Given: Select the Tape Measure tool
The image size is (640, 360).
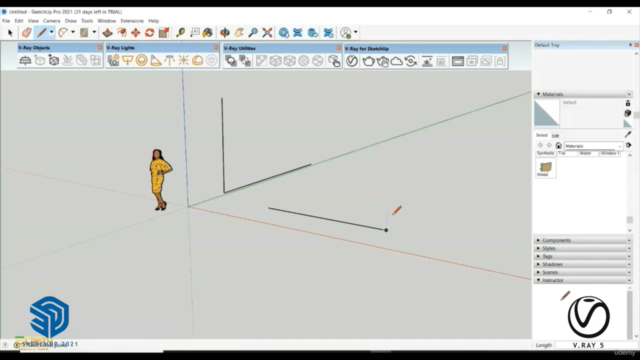Looking at the screenshot, I should point(180,33).
